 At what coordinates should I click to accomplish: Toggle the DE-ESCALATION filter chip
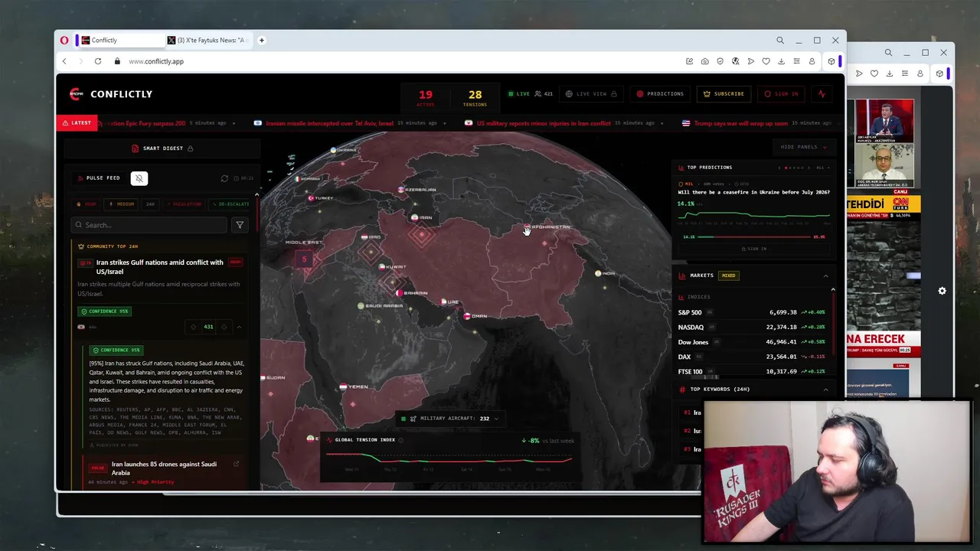click(228, 204)
